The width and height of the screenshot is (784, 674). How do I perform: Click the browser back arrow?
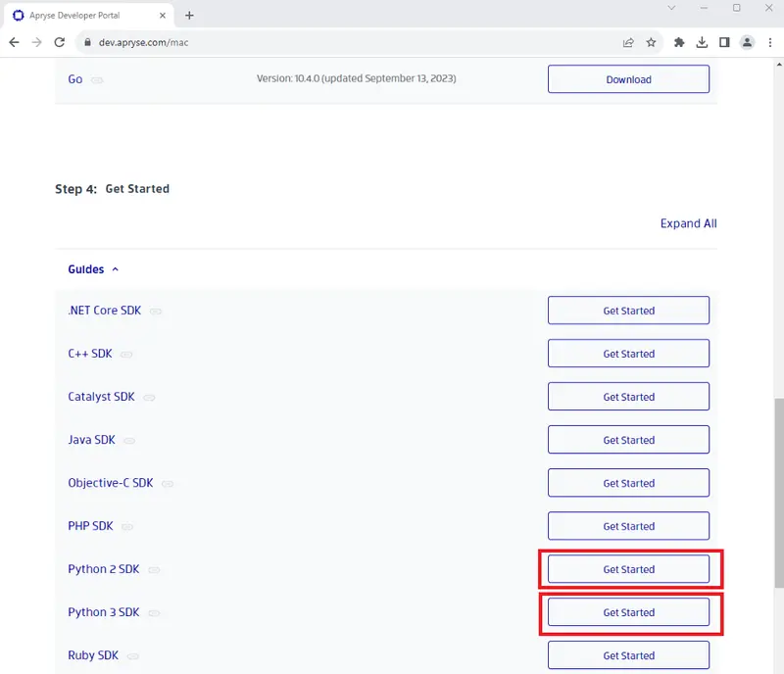click(x=14, y=42)
